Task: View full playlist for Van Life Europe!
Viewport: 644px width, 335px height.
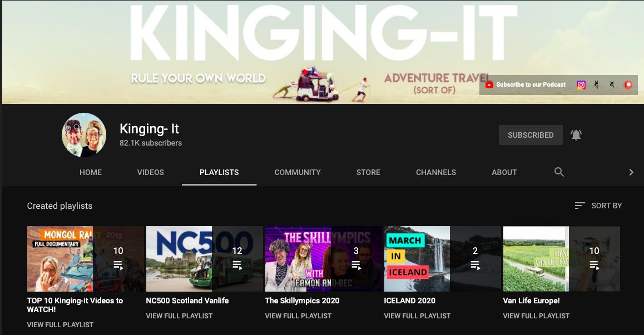Action: pyautogui.click(x=537, y=316)
